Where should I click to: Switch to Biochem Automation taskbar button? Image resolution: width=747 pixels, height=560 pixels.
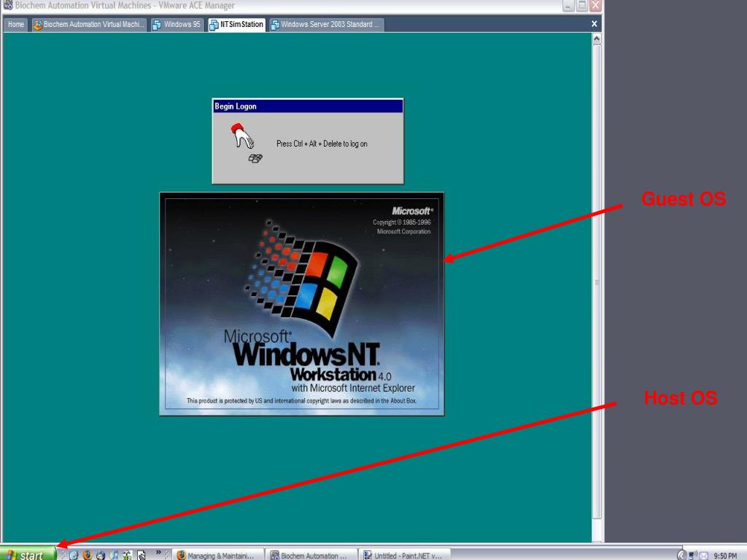(x=311, y=555)
